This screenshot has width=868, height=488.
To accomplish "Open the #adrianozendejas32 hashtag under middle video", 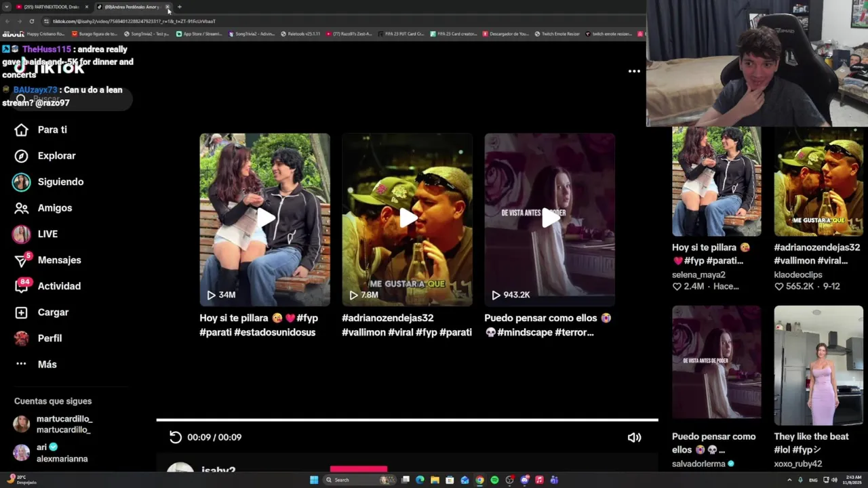I will click(388, 318).
